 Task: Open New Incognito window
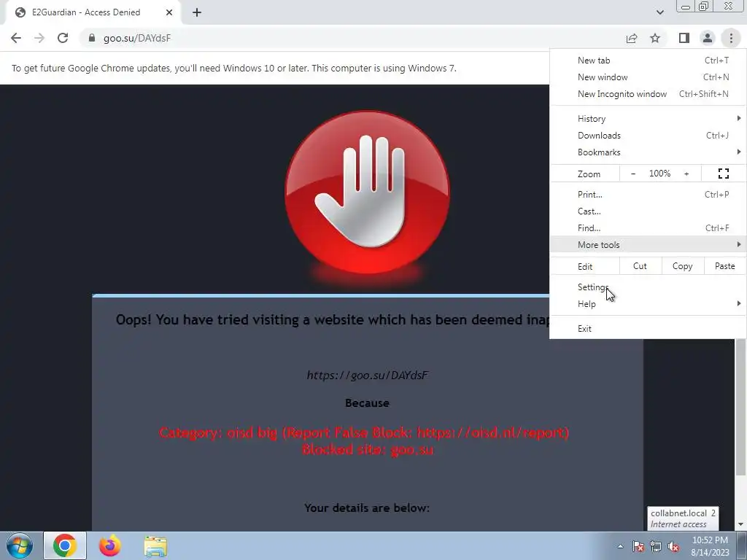pyautogui.click(x=648, y=94)
